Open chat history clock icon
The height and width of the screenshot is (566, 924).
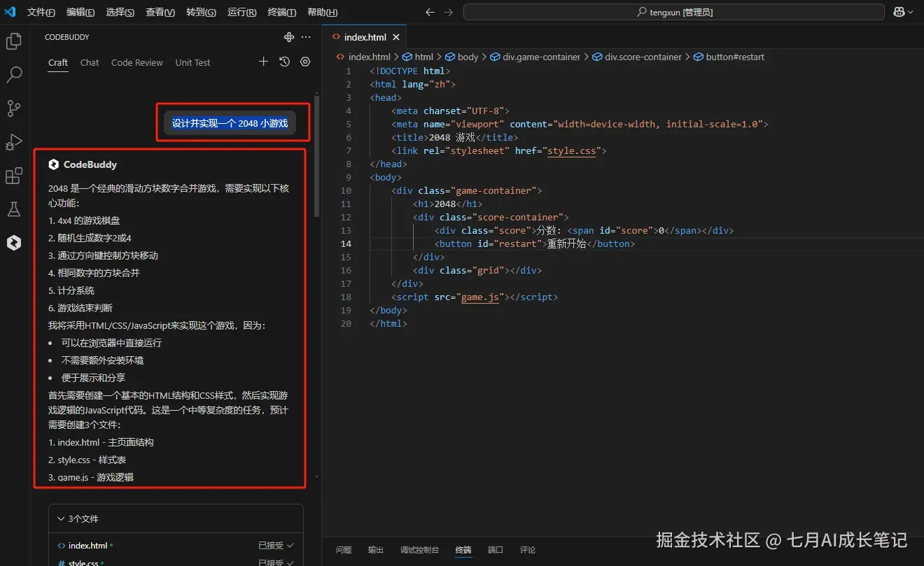(284, 62)
